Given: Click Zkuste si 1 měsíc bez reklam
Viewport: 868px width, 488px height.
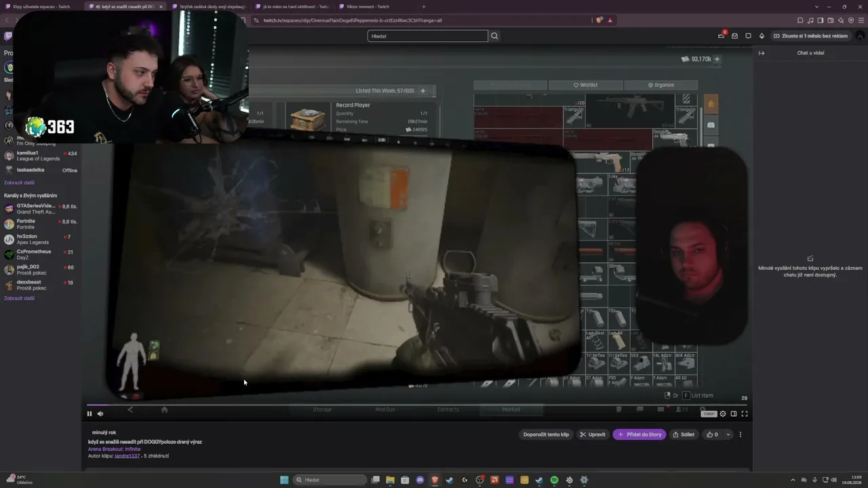Looking at the screenshot, I should (810, 36).
